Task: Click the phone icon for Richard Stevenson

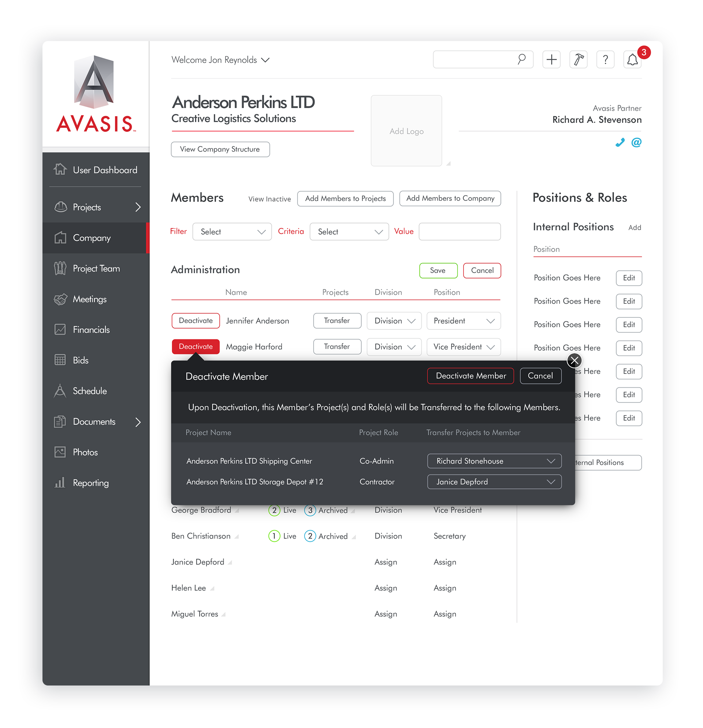Action: pos(620,142)
